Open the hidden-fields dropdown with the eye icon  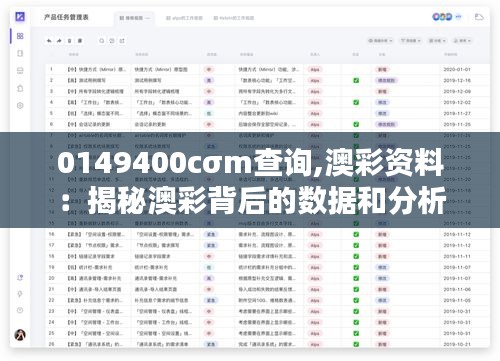point(380,41)
